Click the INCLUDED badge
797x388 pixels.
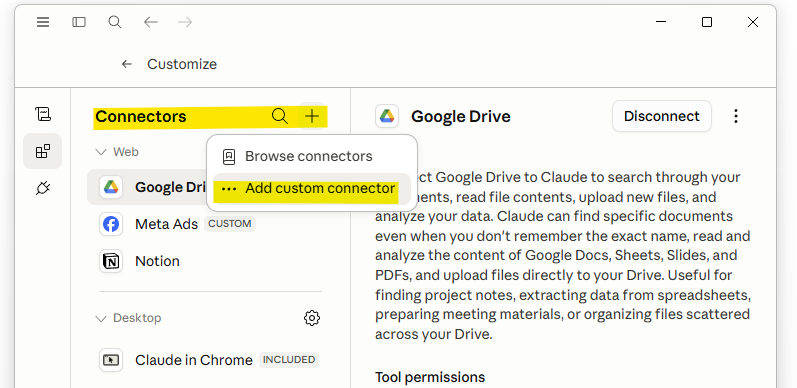coord(289,360)
